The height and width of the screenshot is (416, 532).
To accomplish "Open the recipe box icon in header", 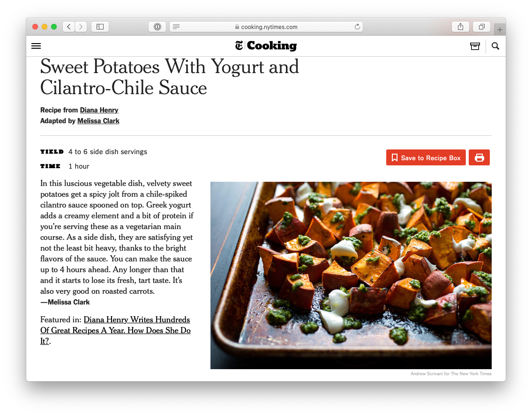I will 475,46.
